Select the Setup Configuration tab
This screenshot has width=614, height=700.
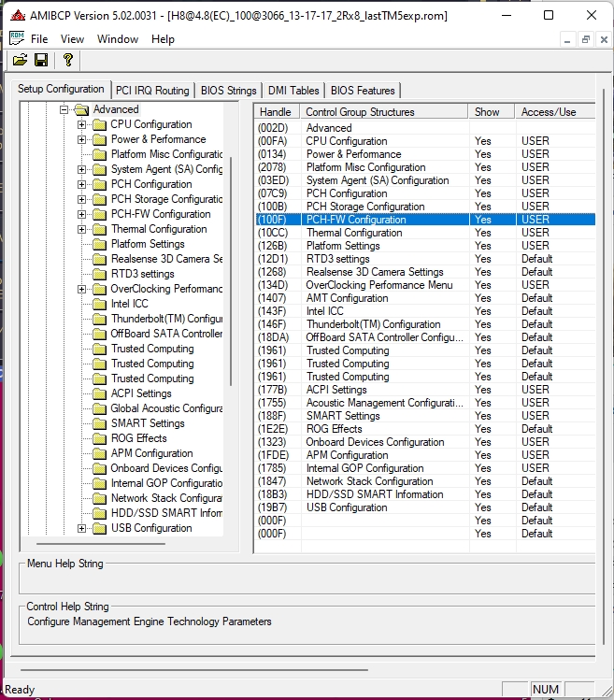click(x=61, y=89)
